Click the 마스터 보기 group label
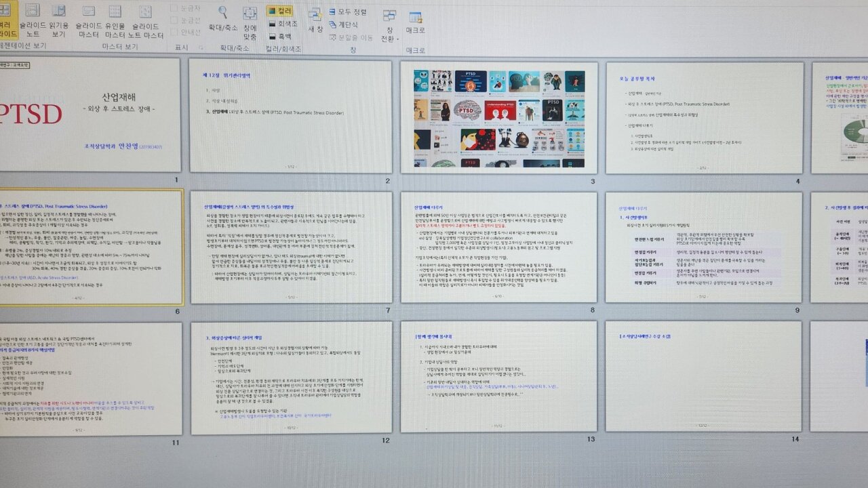This screenshot has width=868, height=488. coord(120,47)
